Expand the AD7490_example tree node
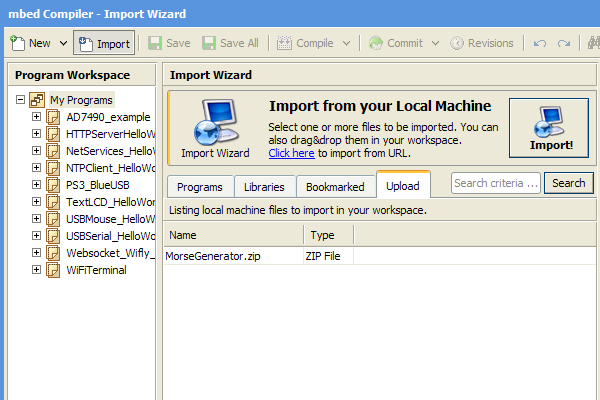The image size is (600, 400). pyautogui.click(x=37, y=117)
